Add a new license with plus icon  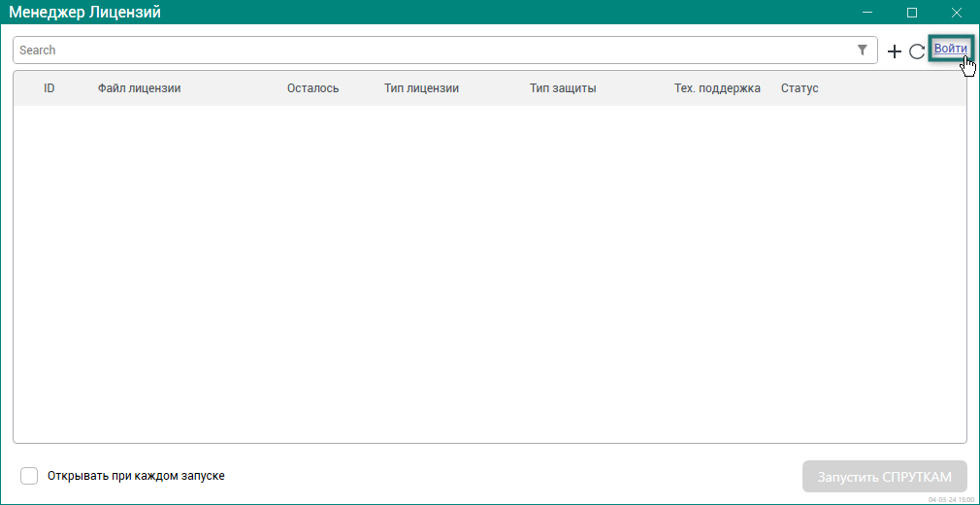click(895, 51)
